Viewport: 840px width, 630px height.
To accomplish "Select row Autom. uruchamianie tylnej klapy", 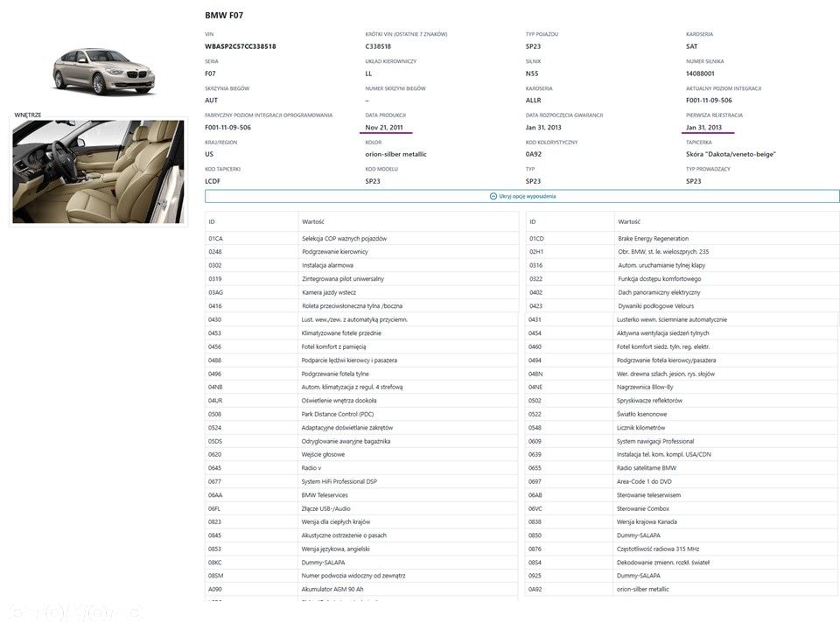I will [682, 265].
